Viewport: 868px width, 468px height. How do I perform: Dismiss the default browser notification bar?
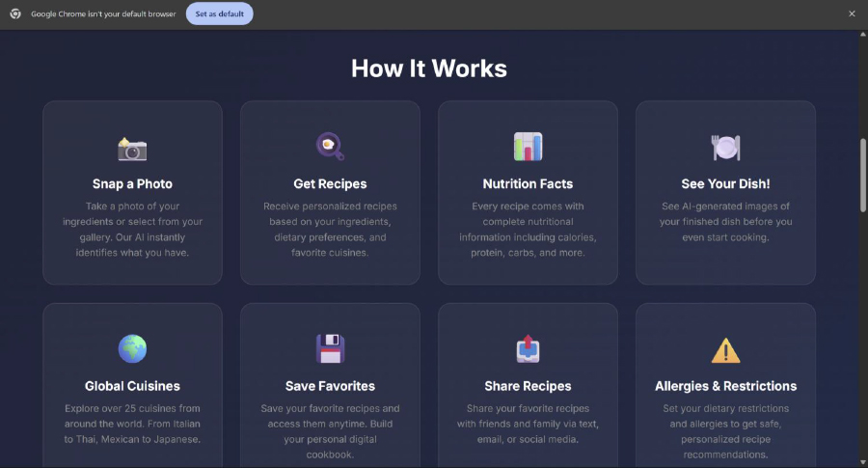coord(852,14)
